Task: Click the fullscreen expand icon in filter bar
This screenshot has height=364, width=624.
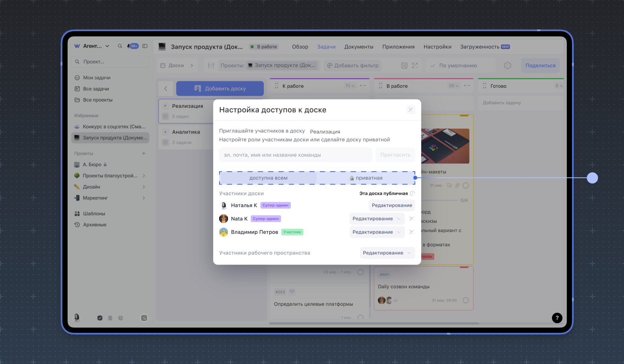Action: coord(415,65)
